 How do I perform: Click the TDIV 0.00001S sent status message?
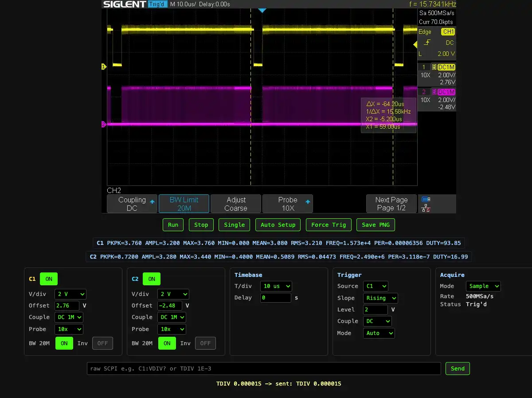279,383
